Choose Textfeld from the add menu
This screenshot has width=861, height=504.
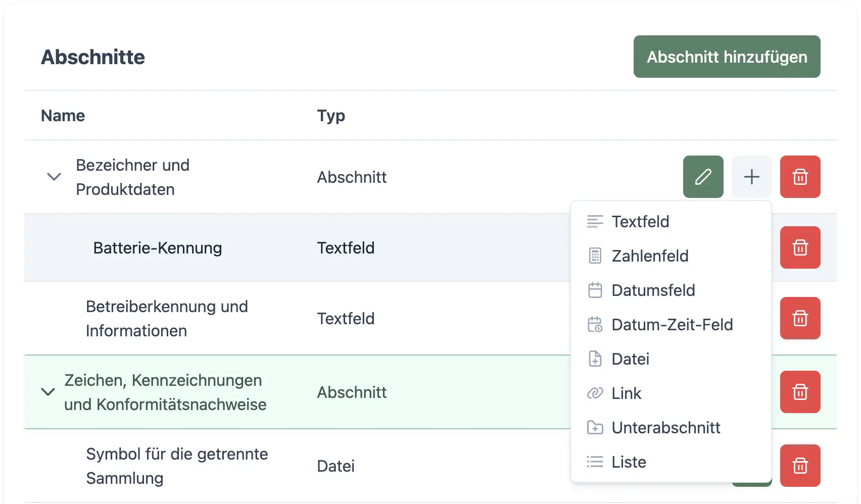pyautogui.click(x=640, y=222)
